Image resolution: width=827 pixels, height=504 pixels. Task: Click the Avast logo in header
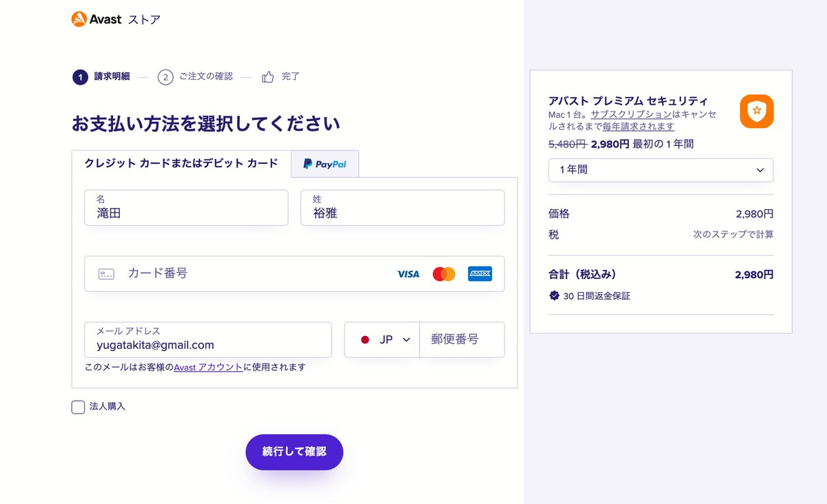[96, 19]
